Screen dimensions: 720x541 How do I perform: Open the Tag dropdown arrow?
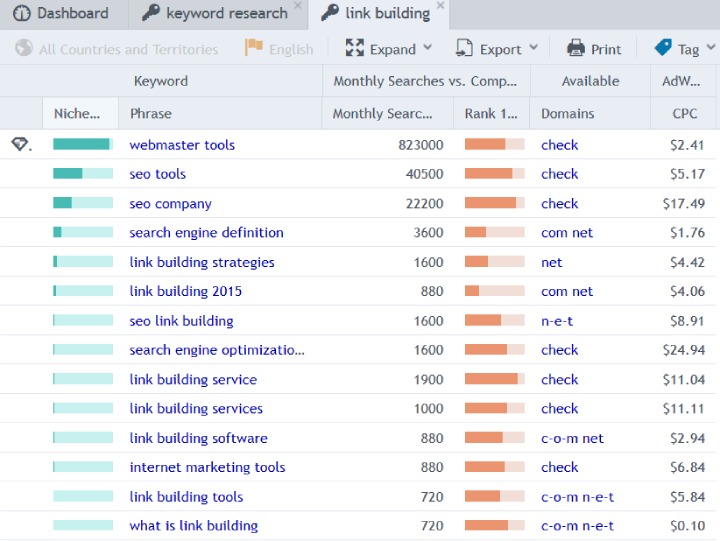click(710, 48)
